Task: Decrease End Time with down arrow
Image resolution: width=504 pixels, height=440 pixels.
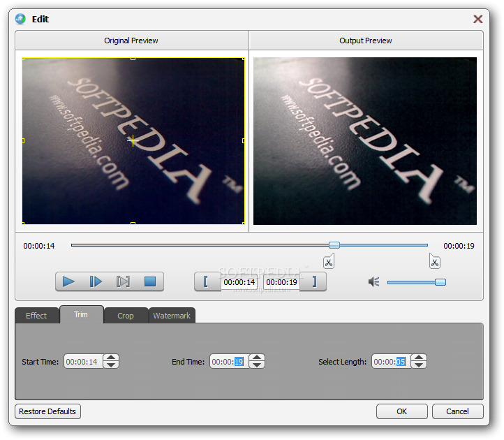Action: coord(257,365)
